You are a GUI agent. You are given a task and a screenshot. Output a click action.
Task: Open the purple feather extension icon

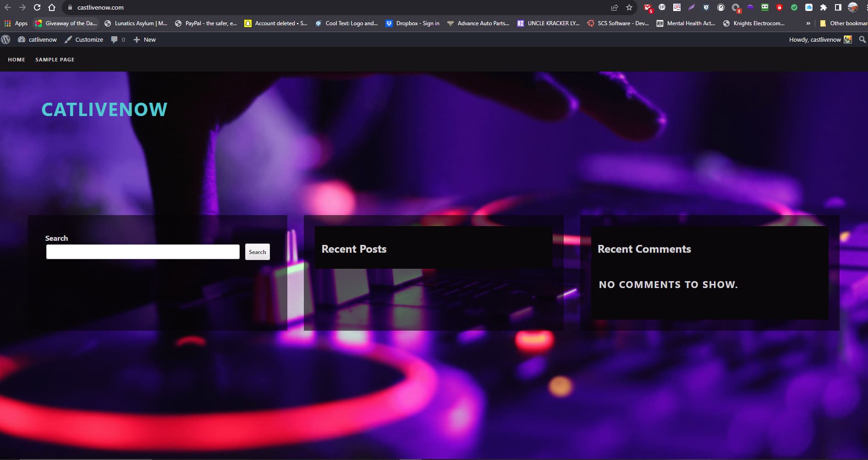[x=692, y=7]
